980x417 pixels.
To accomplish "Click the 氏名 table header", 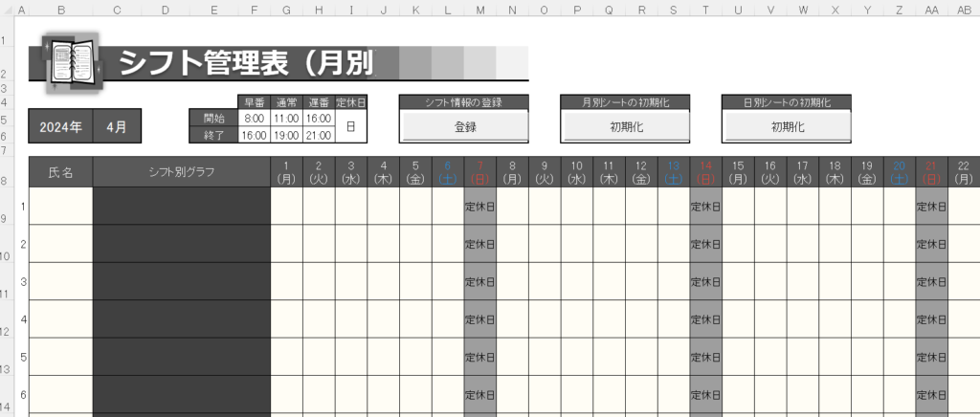I will click(60, 172).
